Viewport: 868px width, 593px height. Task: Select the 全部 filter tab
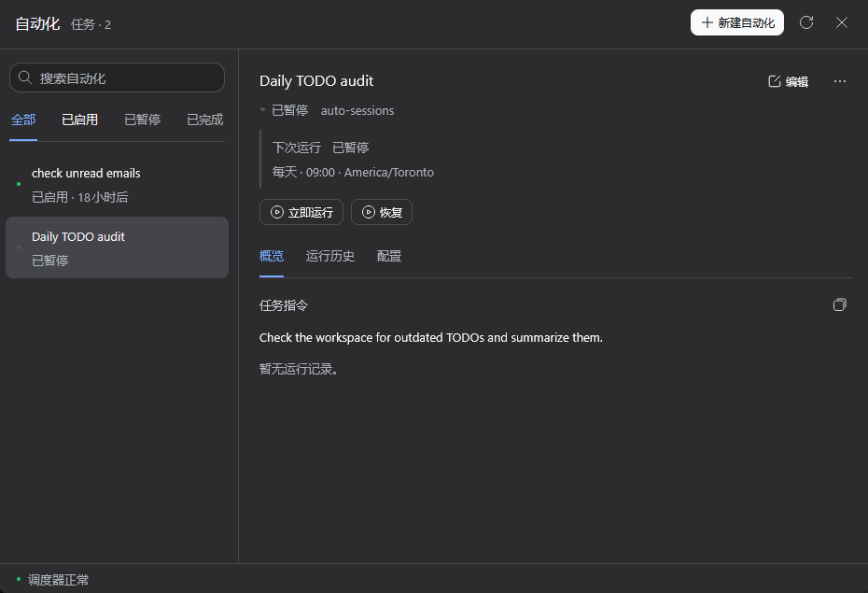pos(23,120)
